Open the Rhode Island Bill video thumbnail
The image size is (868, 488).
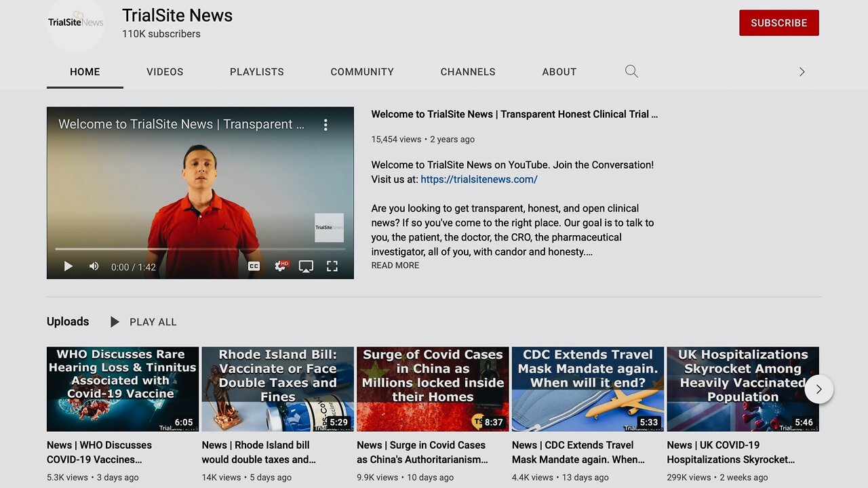[x=278, y=389]
